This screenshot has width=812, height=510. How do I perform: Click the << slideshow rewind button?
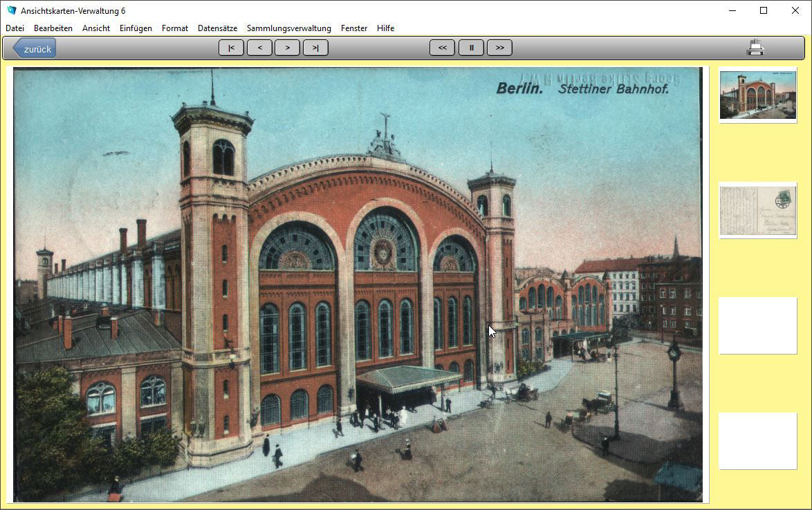point(442,48)
